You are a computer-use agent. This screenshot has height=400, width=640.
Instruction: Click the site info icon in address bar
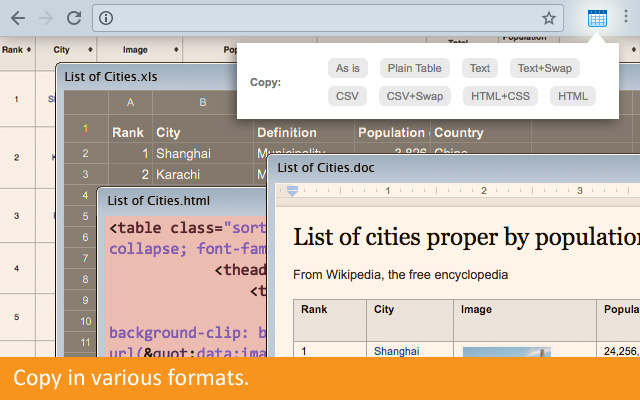pos(107,18)
